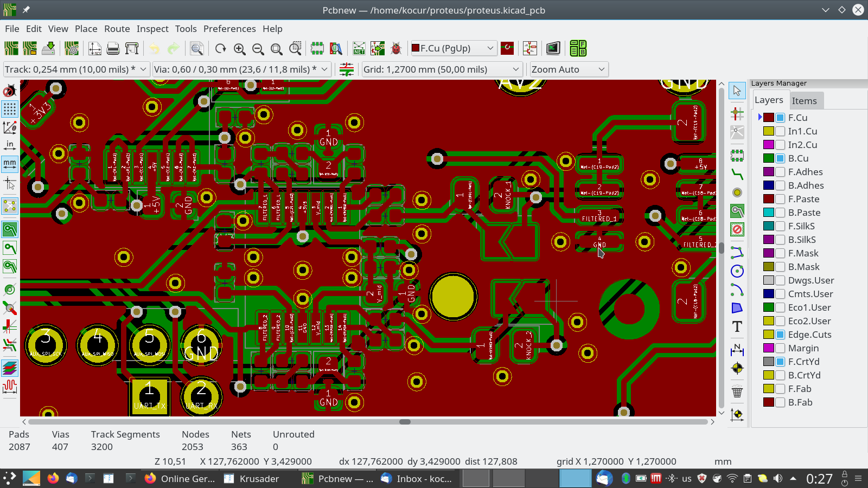Disable design rule checking icon in left toolbar
Viewport: 868px width, 488px height.
tap(10, 91)
